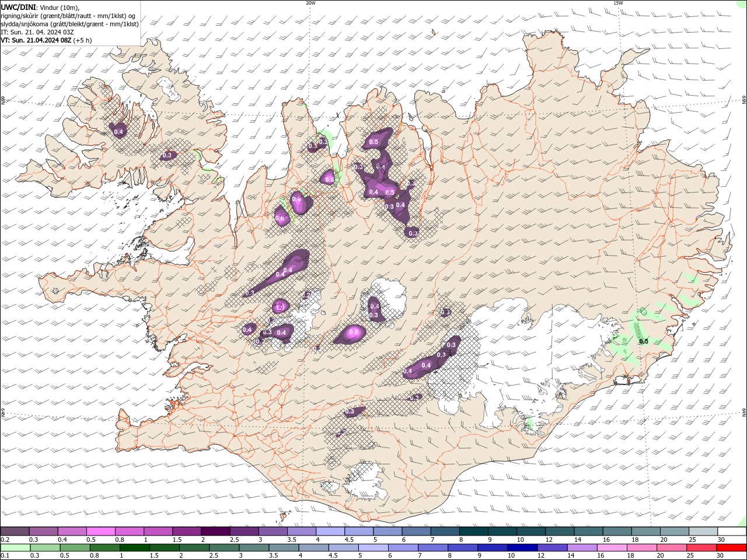Click the '20W' longitude label
Screen dimensions: 747x560
coord(310,3)
